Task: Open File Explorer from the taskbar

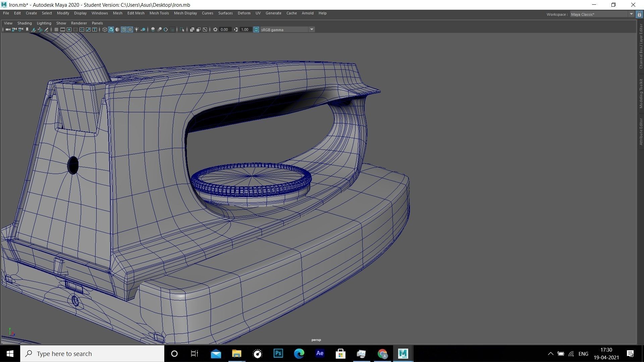Action: point(236,353)
